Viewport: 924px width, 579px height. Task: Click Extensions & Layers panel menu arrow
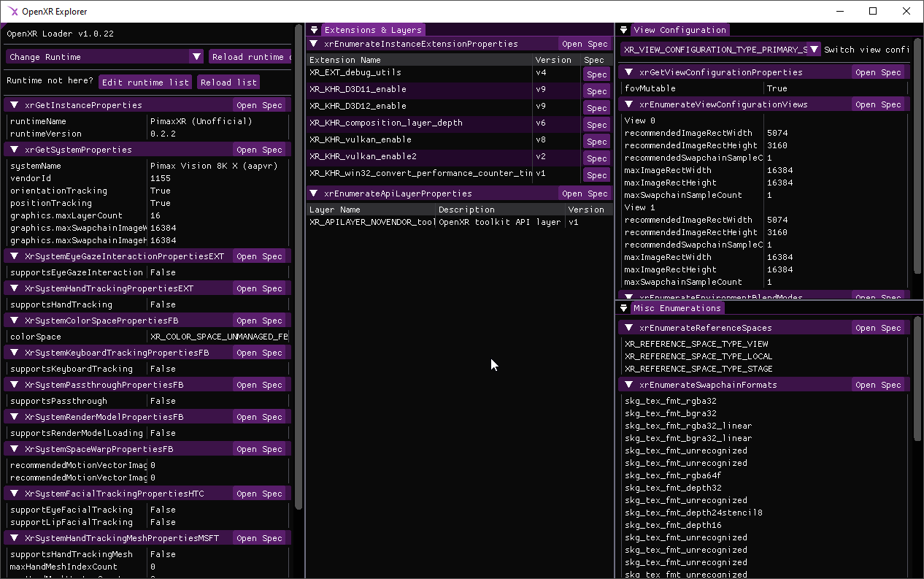[315, 30]
